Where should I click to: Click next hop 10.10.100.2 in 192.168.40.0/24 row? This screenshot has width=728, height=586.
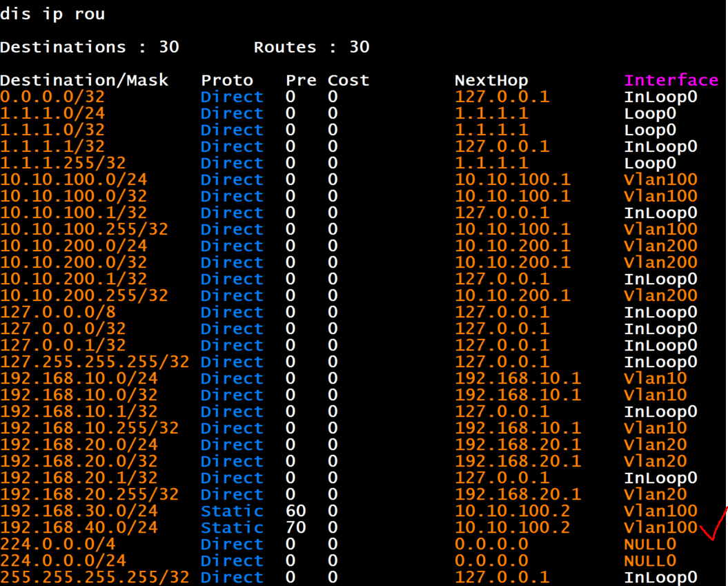pyautogui.click(x=513, y=527)
